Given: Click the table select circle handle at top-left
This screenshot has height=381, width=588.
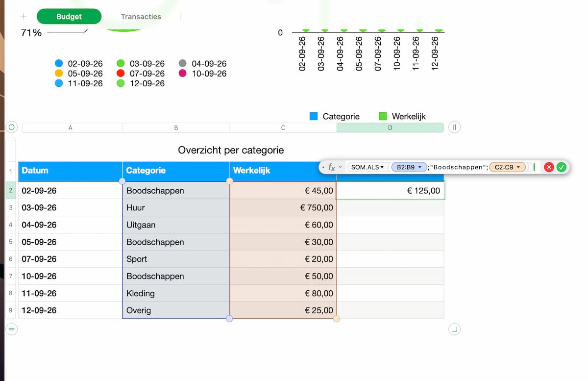Looking at the screenshot, I should pyautogui.click(x=12, y=127).
